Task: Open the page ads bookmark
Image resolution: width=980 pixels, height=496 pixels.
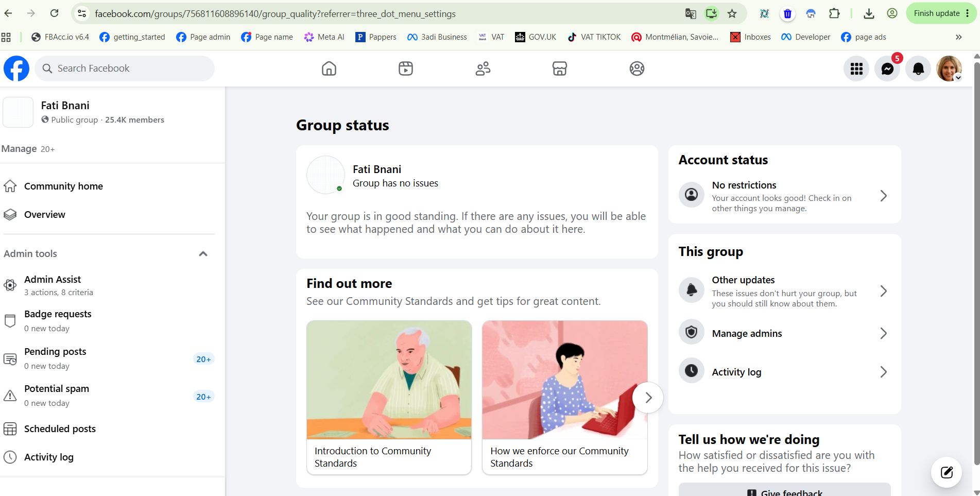Action: tap(863, 37)
